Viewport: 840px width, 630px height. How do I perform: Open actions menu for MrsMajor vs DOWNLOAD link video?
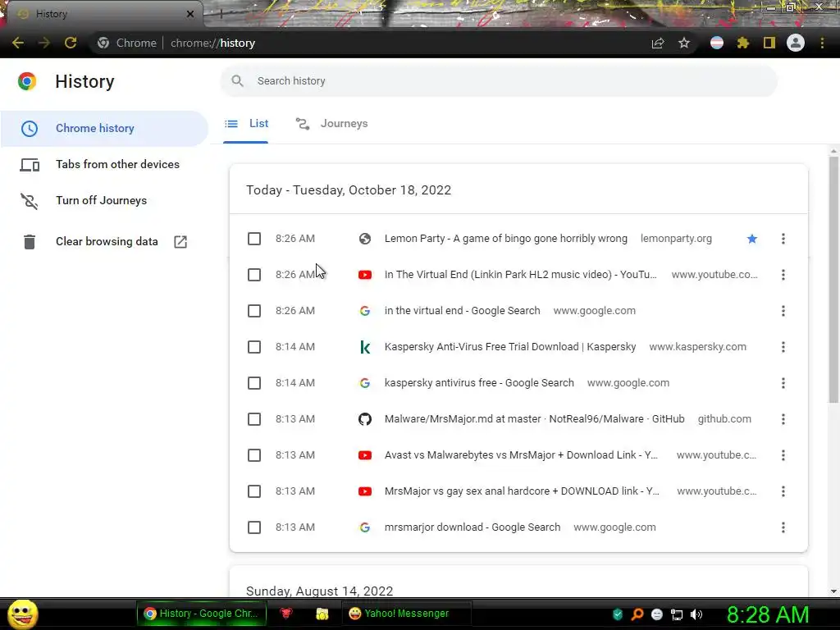point(783,491)
